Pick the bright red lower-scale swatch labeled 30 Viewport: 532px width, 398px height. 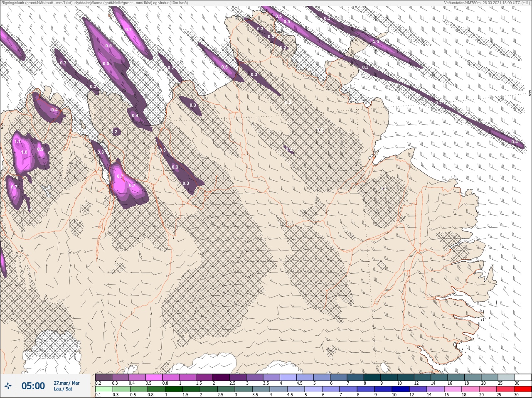[522, 389]
